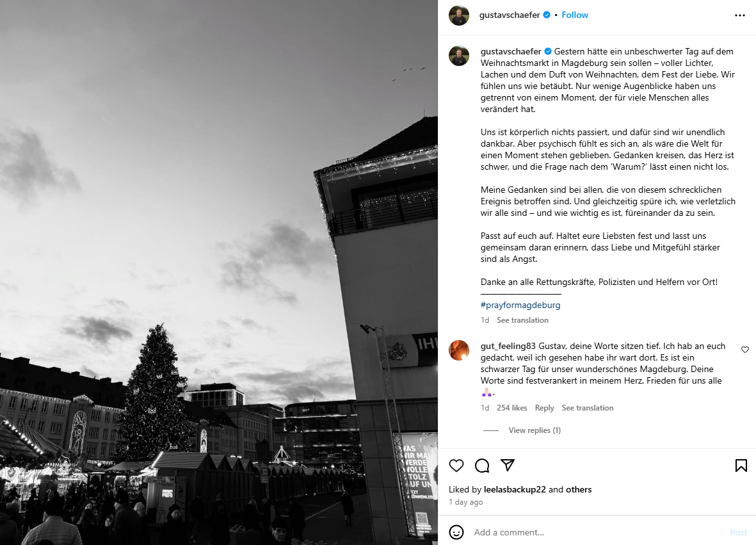
Task: Click the verified badge beside the header username
Action: click(547, 15)
